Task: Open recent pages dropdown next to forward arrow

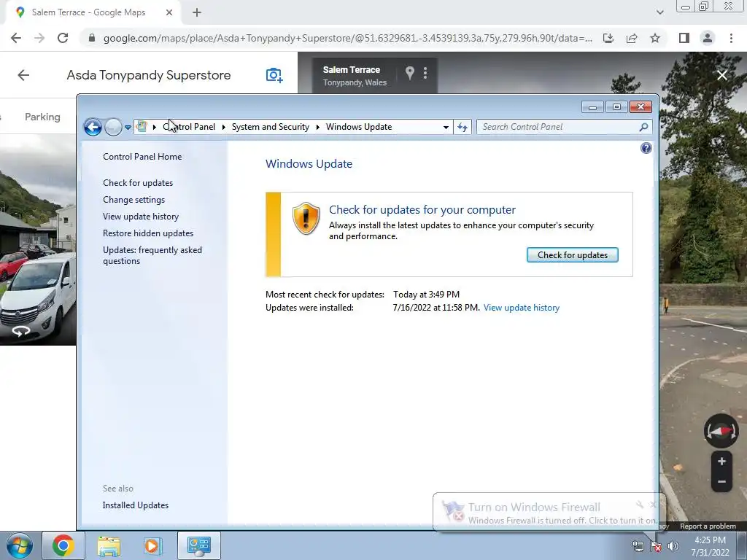Action: pyautogui.click(x=128, y=127)
